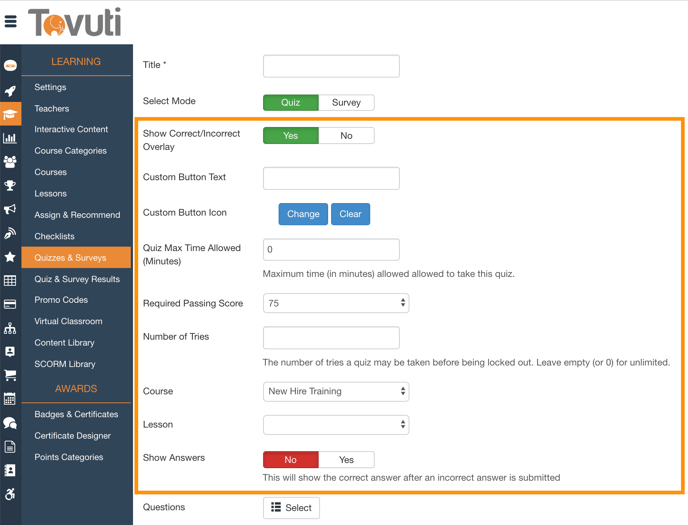
Task: Open the accessibility wheelchair icon
Action: pos(10,494)
